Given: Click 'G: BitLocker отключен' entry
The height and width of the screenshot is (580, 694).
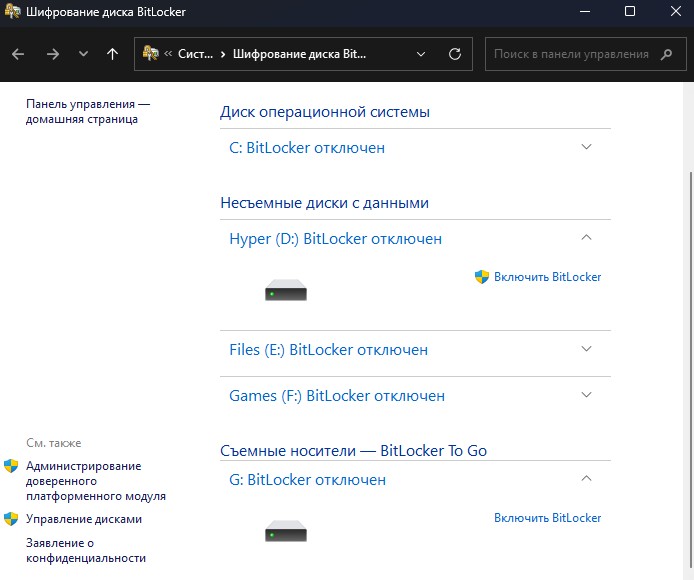Looking at the screenshot, I should click(307, 479).
